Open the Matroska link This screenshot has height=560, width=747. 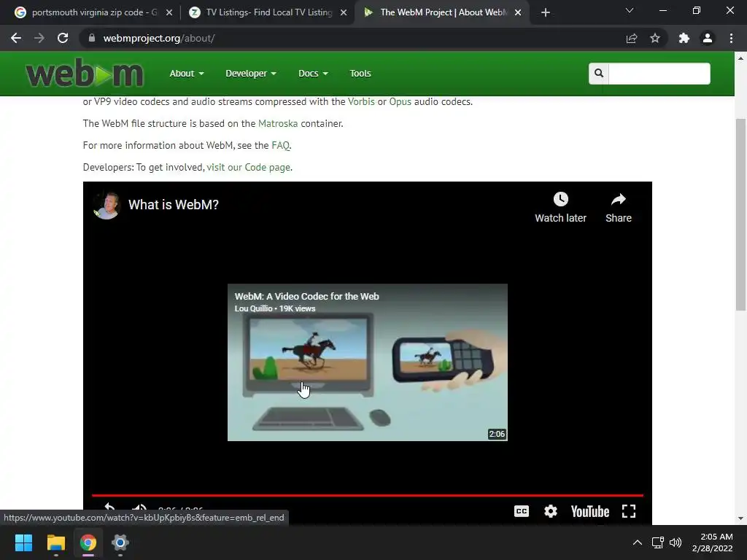point(278,123)
